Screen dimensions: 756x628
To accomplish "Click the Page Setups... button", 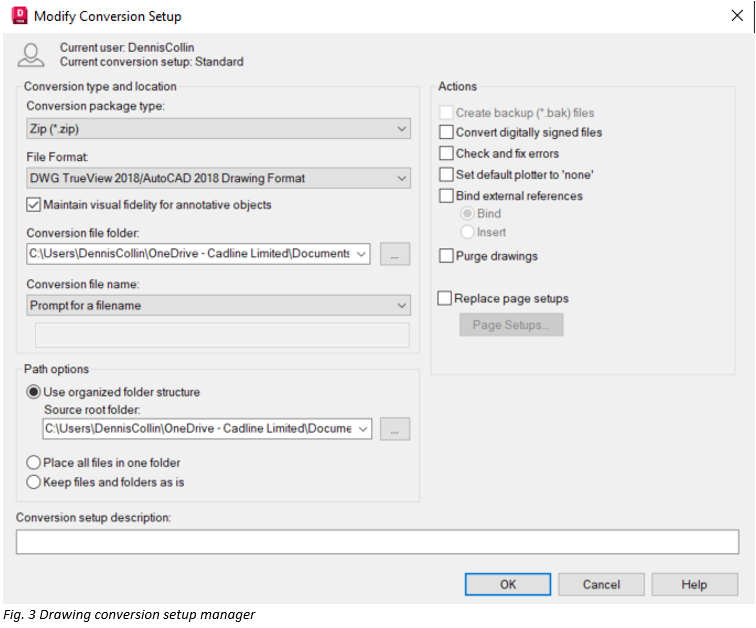I will tap(511, 325).
